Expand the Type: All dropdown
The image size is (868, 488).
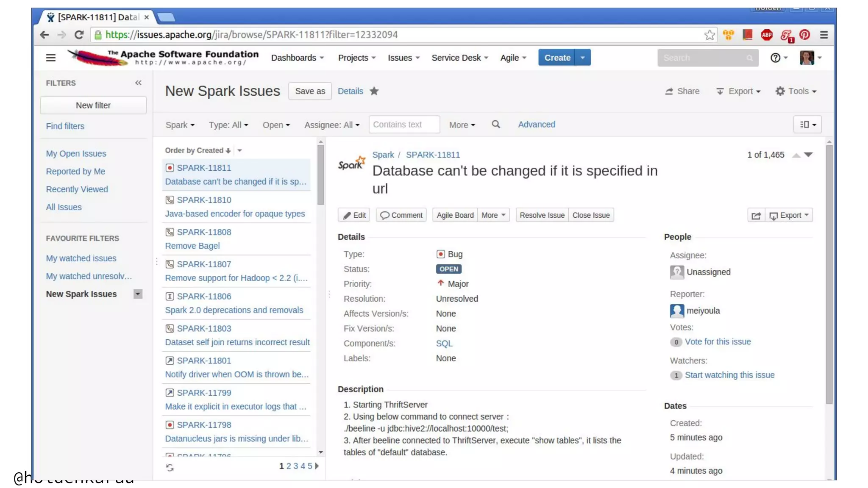point(228,125)
